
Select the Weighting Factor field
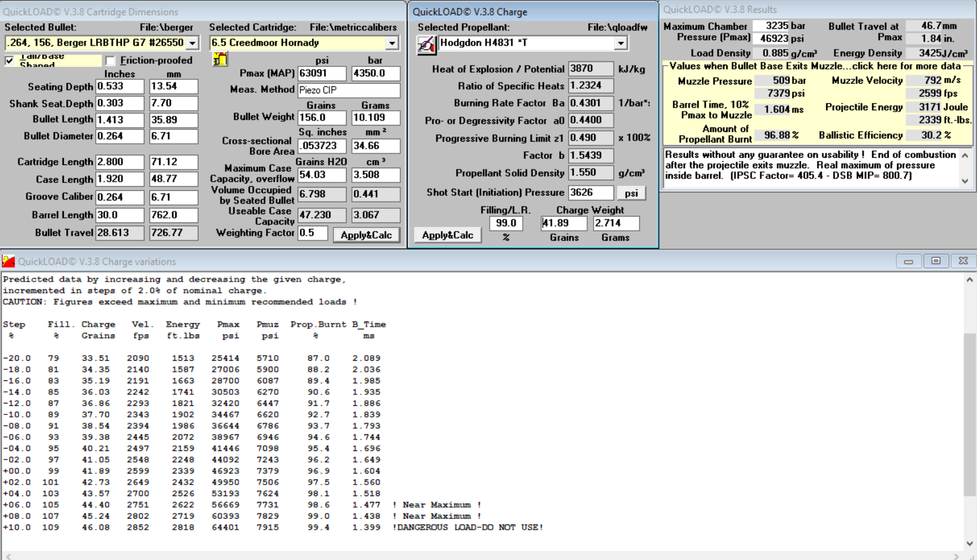pos(313,233)
